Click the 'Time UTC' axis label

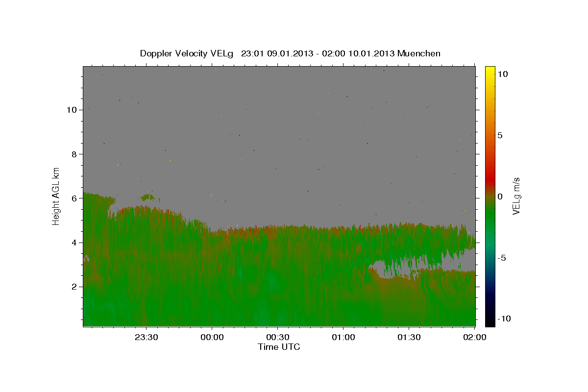279,347
